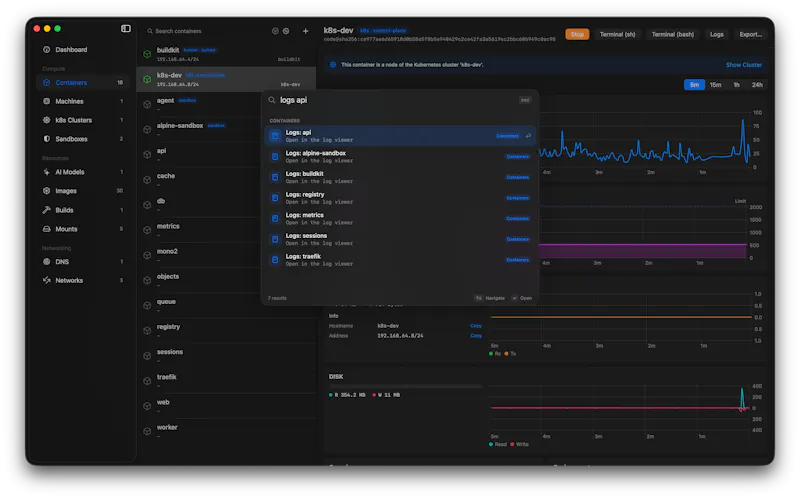Switch chart range to 1h
The image size is (800, 499).
pos(736,85)
